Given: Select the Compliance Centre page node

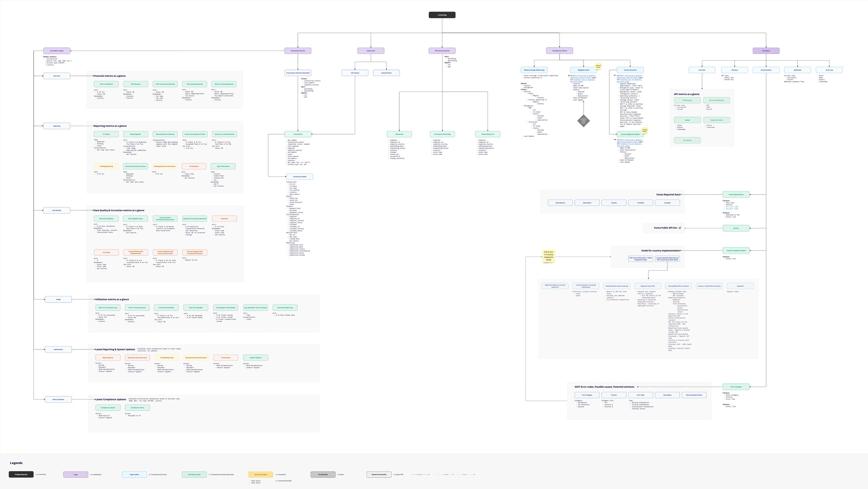Looking at the screenshot, I should (x=559, y=51).
